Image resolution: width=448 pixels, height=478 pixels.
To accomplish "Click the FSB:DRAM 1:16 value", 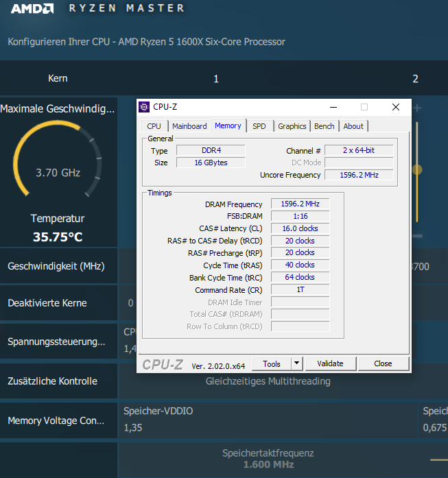I will click(300, 216).
